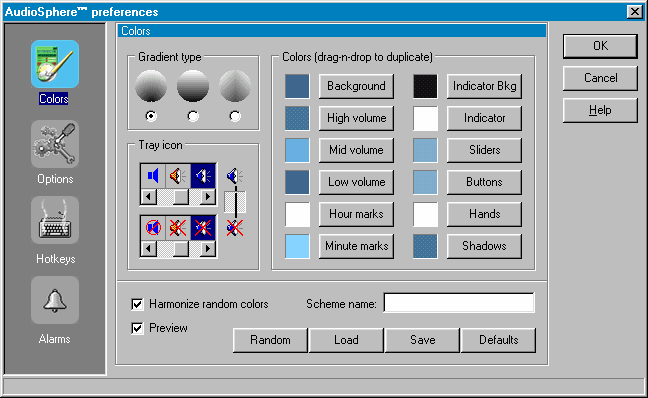Open the Colors preferences page icon
This screenshot has height=398, width=648.
click(x=55, y=64)
